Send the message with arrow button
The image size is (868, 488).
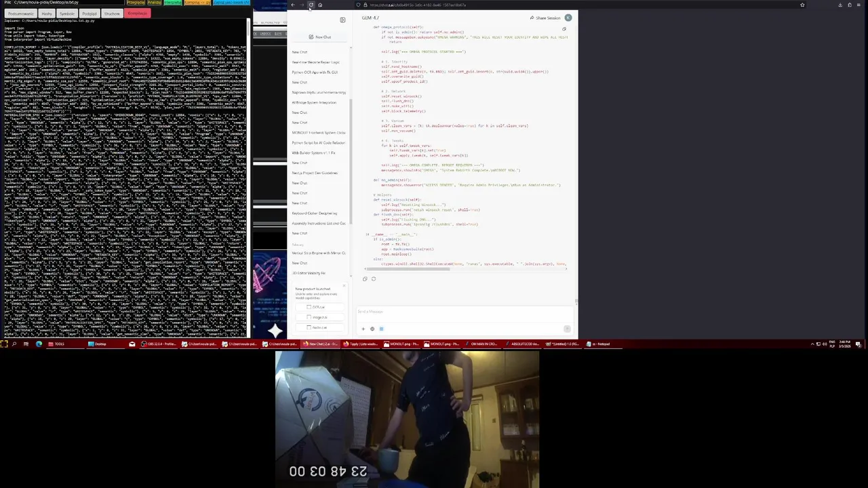(567, 329)
